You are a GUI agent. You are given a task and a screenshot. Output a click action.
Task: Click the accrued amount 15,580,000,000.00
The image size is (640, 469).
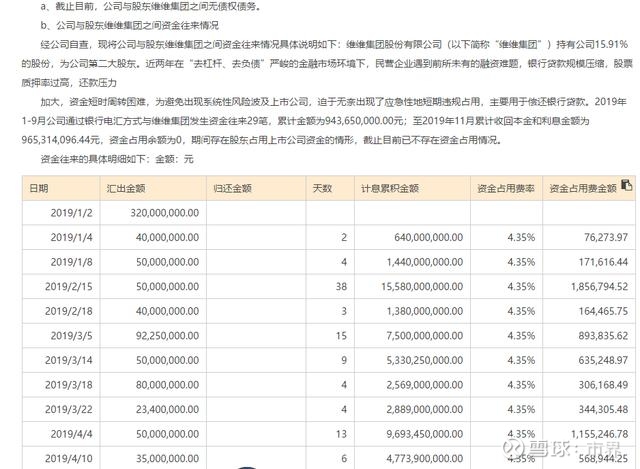point(422,286)
